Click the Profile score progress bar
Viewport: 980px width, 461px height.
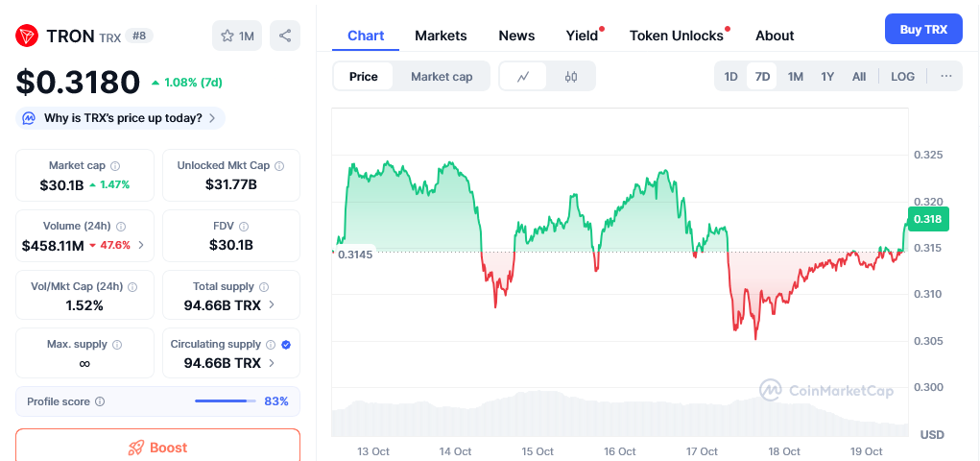pos(226,401)
